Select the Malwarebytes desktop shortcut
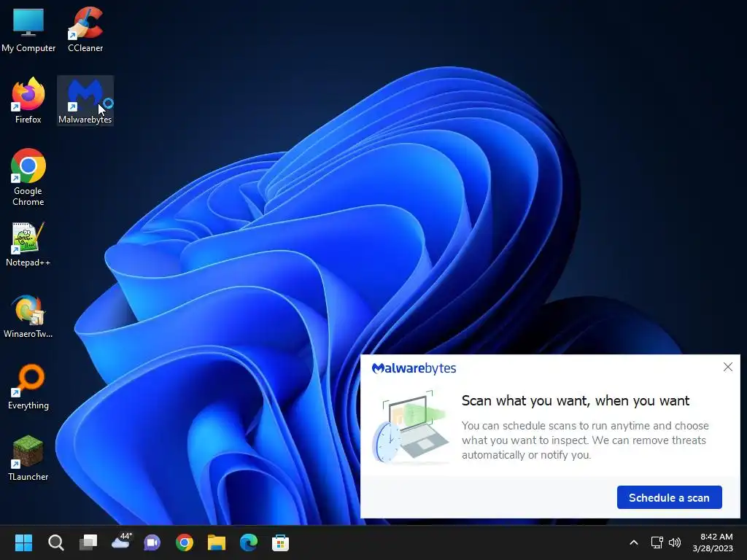 85,101
